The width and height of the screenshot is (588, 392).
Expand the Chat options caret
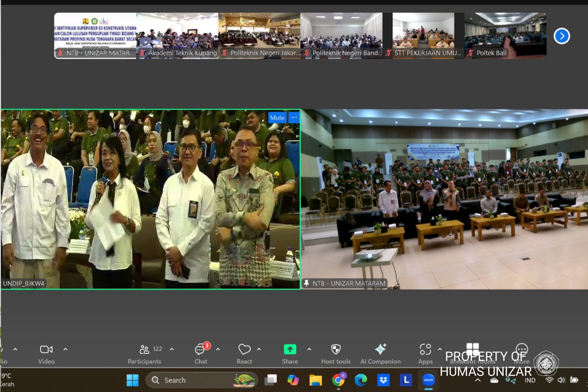(x=218, y=349)
